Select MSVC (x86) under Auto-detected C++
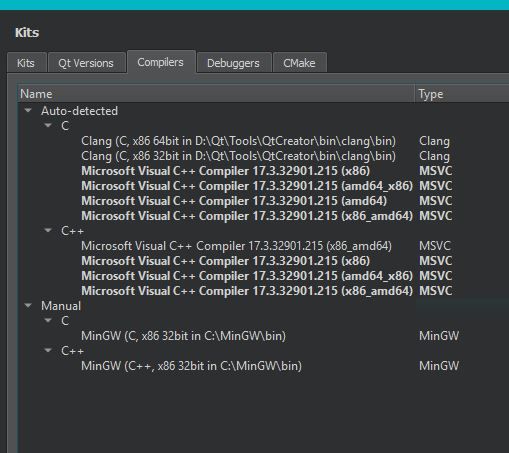This screenshot has width=509, height=453. pos(226,261)
